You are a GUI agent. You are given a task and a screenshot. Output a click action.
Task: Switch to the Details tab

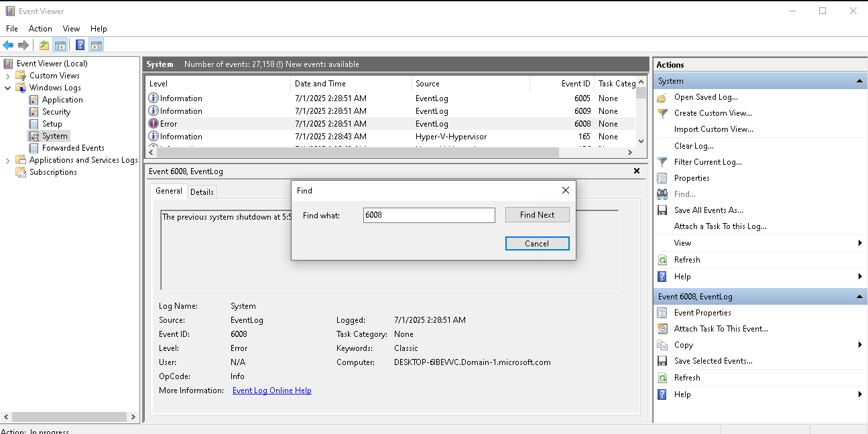coord(202,192)
